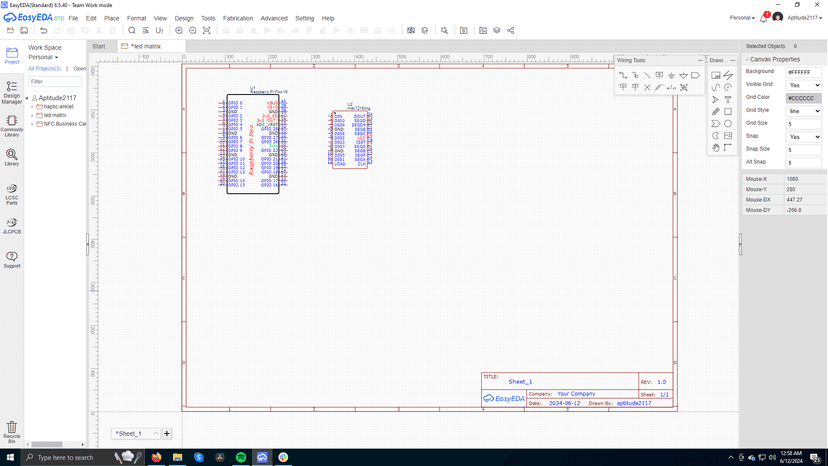
Task: Click the Recycle Bin icon
Action: pos(12,430)
